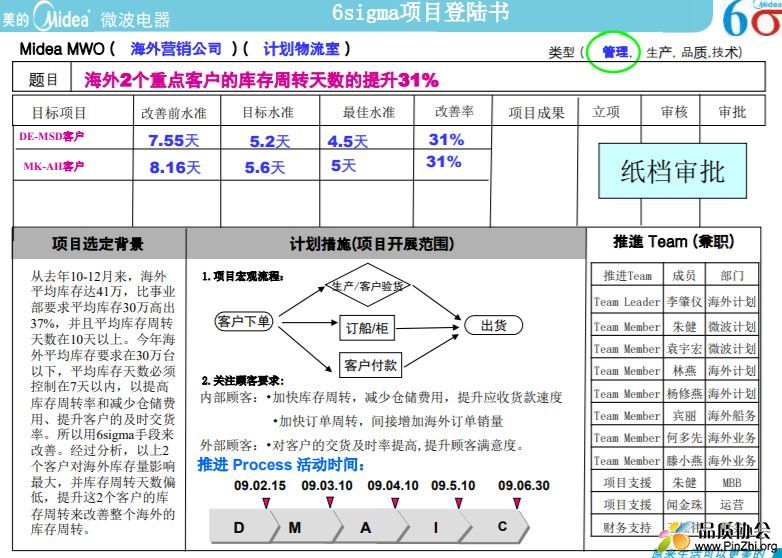Image resolution: width=782 pixels, height=558 pixels.
Task: Click the 审批 header cell
Action: [732, 111]
